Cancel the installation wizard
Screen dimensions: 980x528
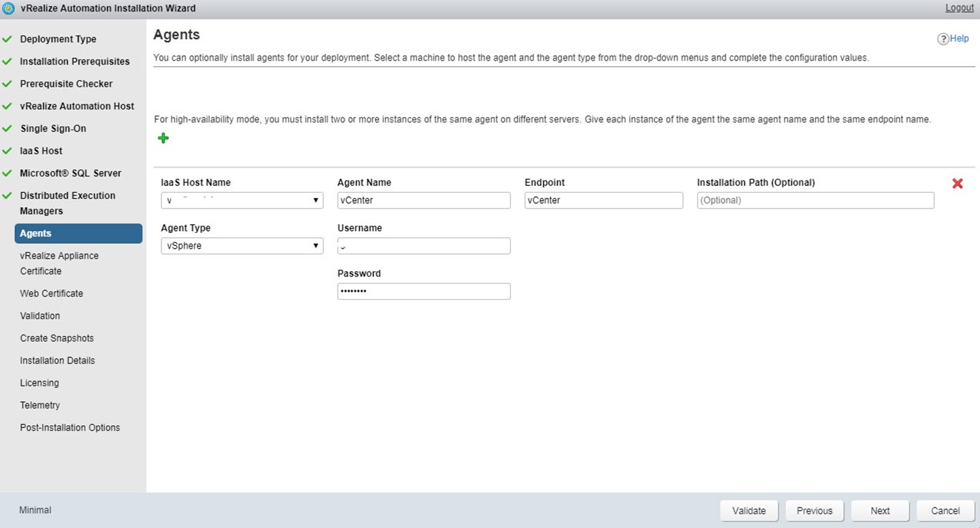pyautogui.click(x=945, y=511)
